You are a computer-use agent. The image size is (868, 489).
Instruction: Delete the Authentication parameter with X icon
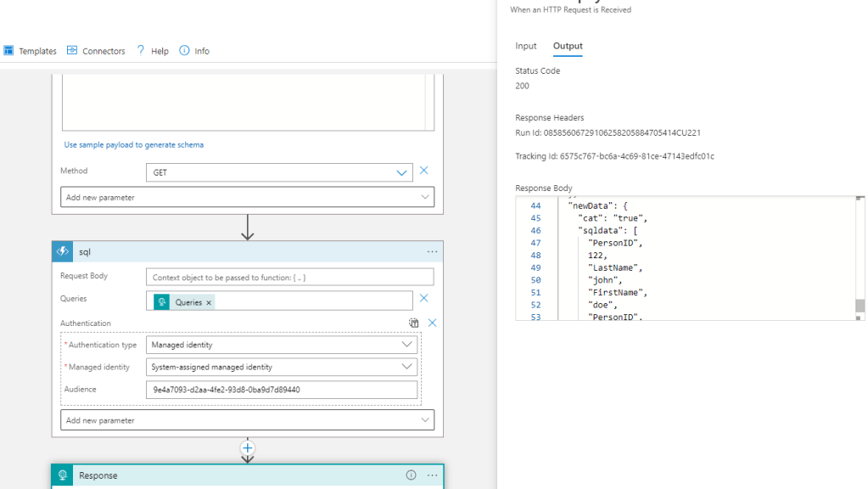(x=432, y=323)
